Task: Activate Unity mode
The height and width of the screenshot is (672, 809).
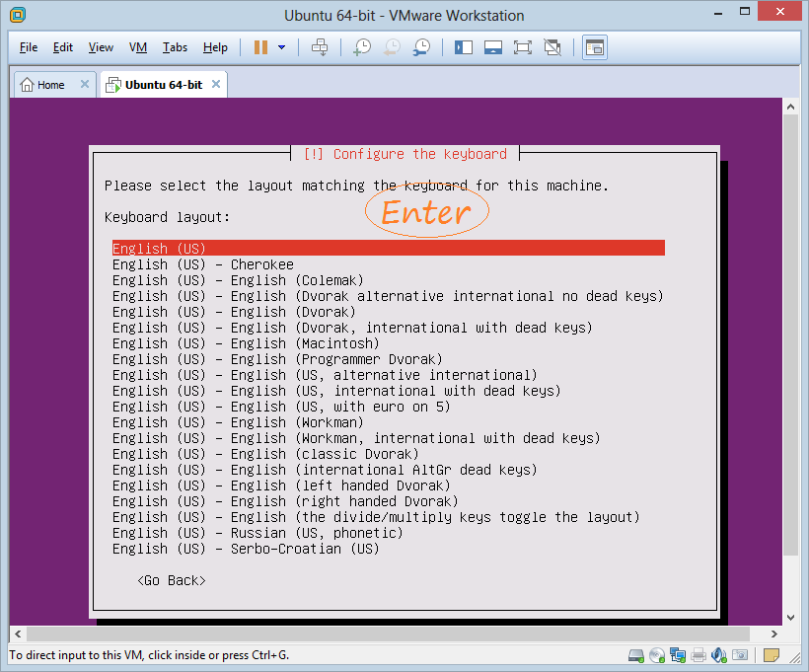Action: 552,47
